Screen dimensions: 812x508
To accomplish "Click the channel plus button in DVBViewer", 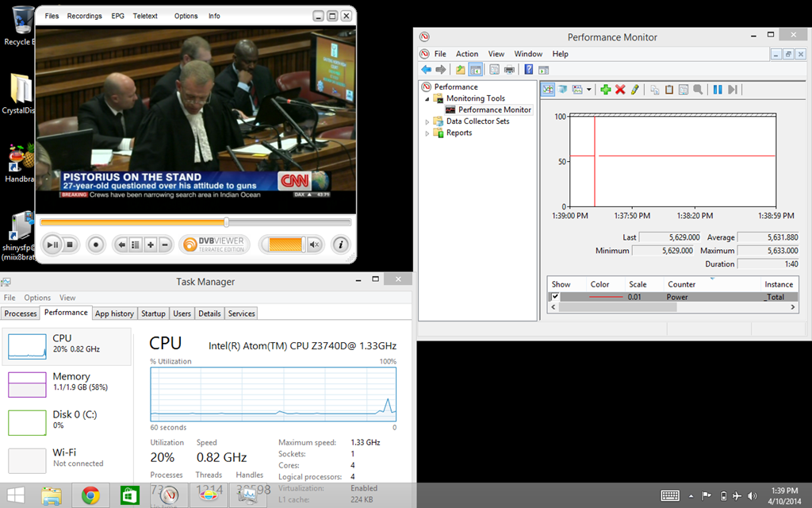I will (x=150, y=244).
